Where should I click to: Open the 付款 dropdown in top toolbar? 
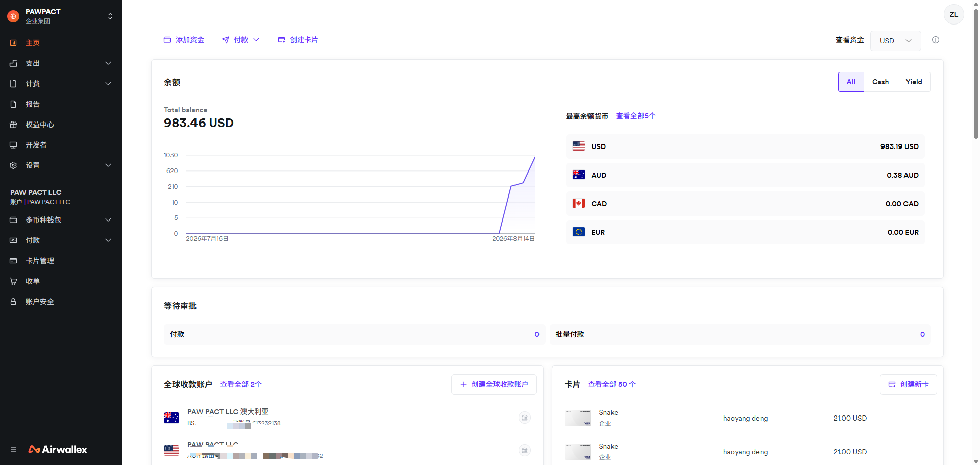point(241,40)
